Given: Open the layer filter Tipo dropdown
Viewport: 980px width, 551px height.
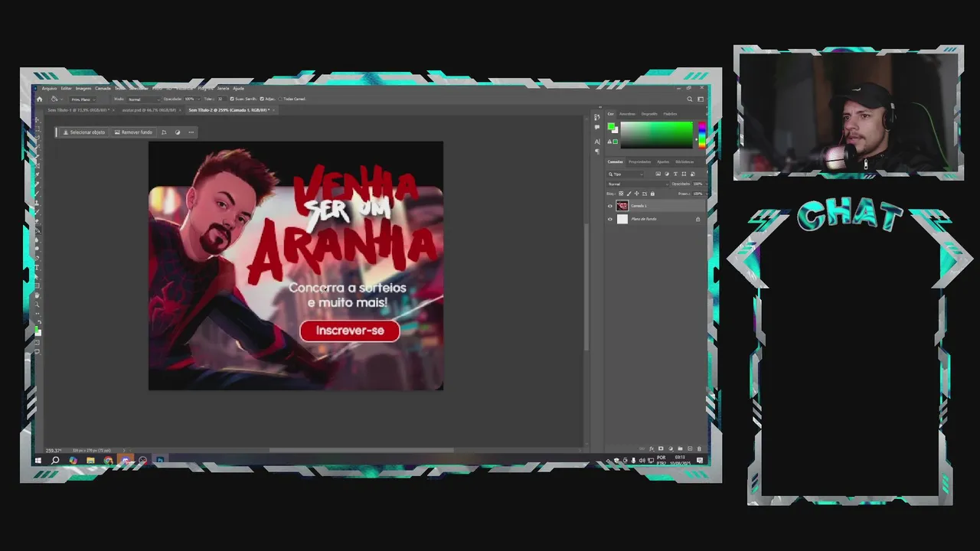Looking at the screenshot, I should [x=625, y=174].
